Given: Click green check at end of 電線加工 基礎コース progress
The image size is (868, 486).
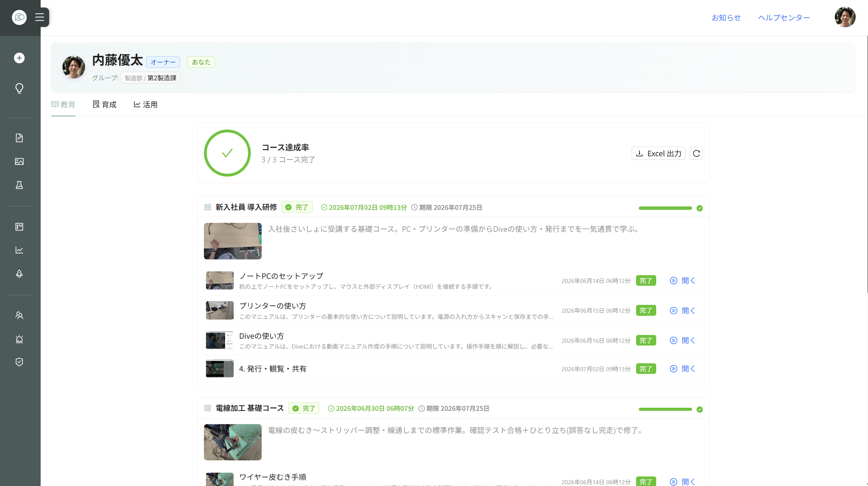Looking at the screenshot, I should pyautogui.click(x=699, y=409).
